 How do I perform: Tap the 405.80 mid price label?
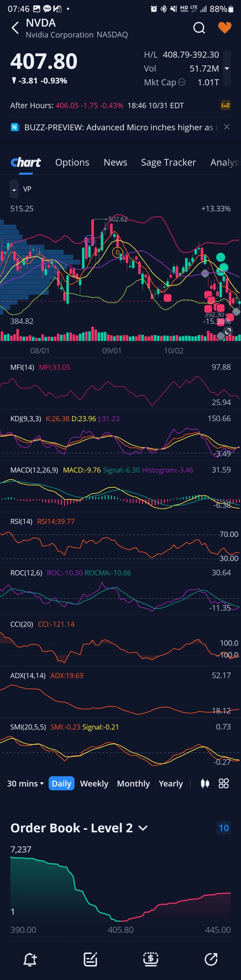coord(120,930)
